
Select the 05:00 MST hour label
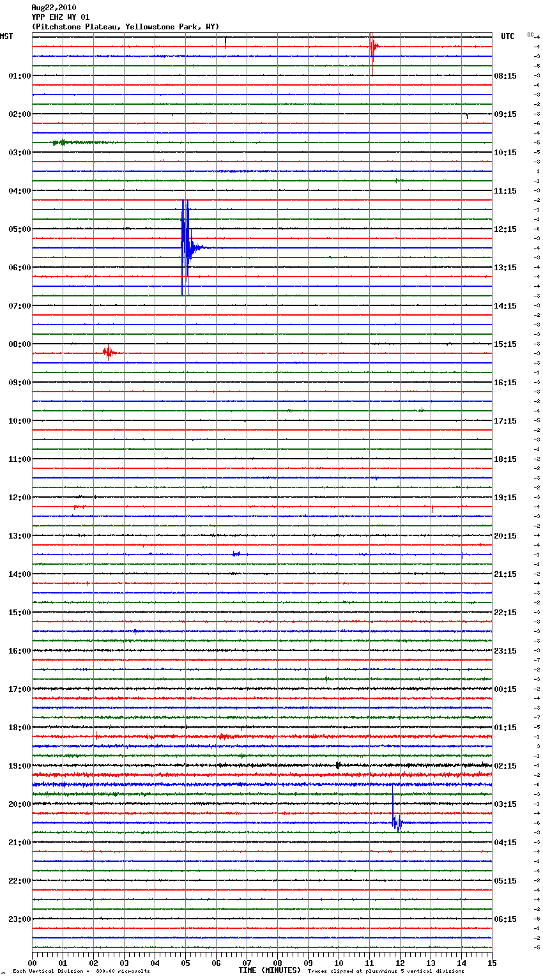point(20,229)
